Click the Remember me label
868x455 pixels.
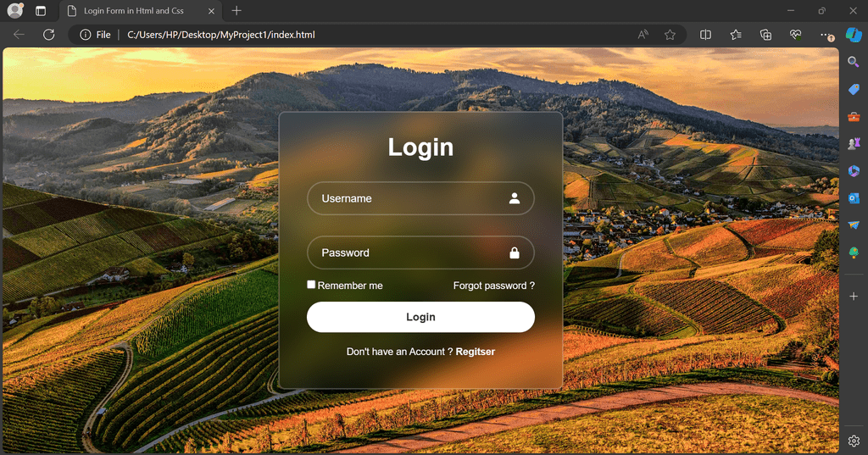point(350,286)
